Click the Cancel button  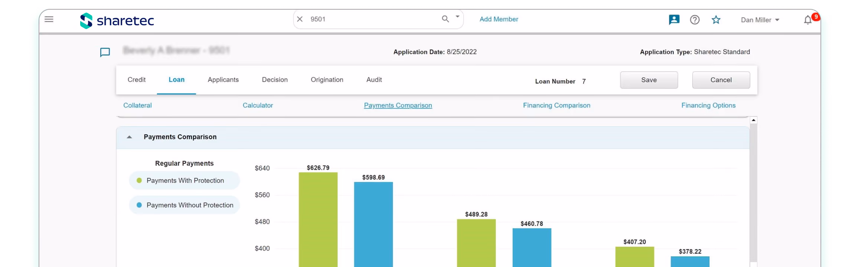[x=721, y=80]
